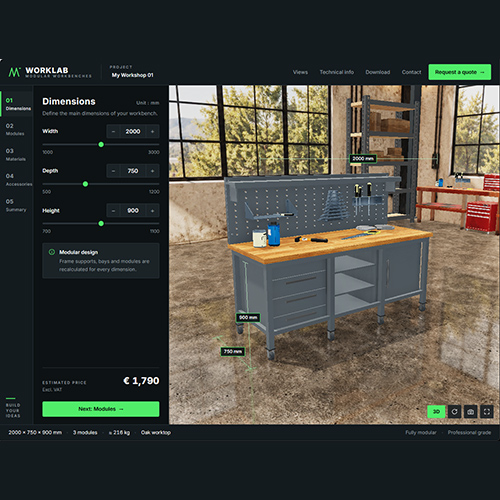
Task: Open the Views menu
Action: (300, 72)
